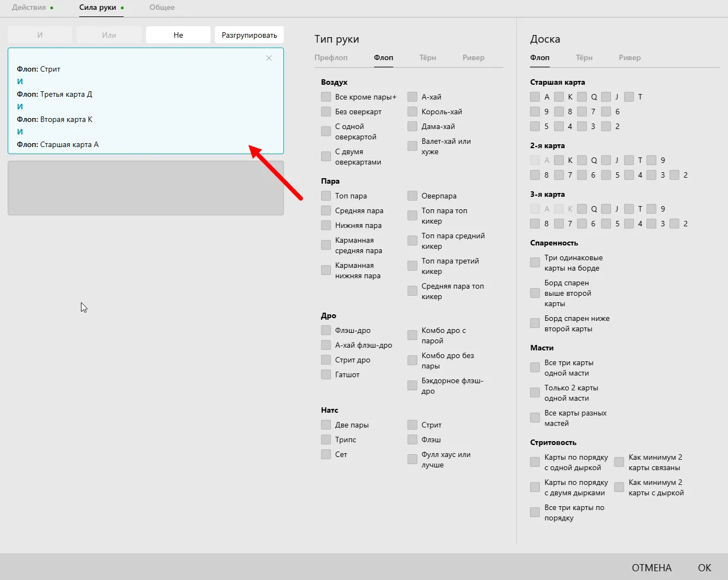Check 'Все кроме пары+' option

point(326,97)
